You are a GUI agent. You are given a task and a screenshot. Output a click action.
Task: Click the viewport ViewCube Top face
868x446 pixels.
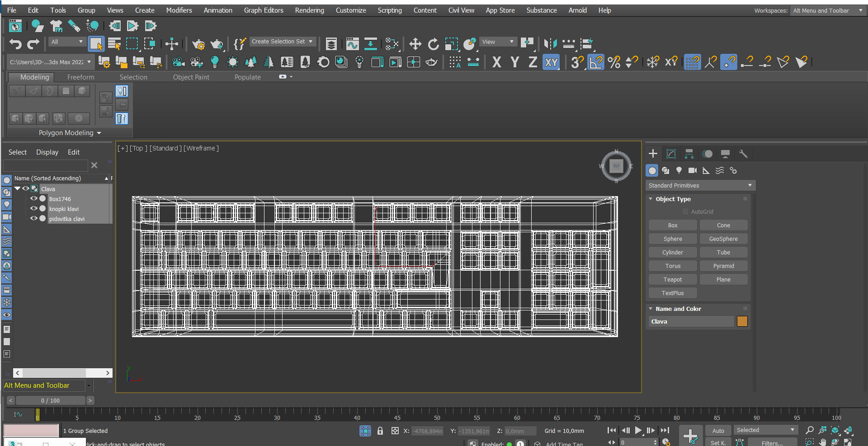pos(616,166)
